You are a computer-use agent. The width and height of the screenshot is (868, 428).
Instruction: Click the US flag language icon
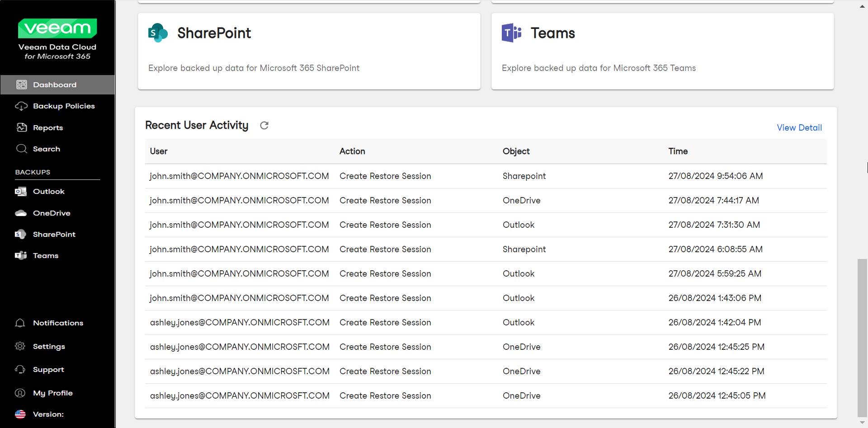coord(20,414)
